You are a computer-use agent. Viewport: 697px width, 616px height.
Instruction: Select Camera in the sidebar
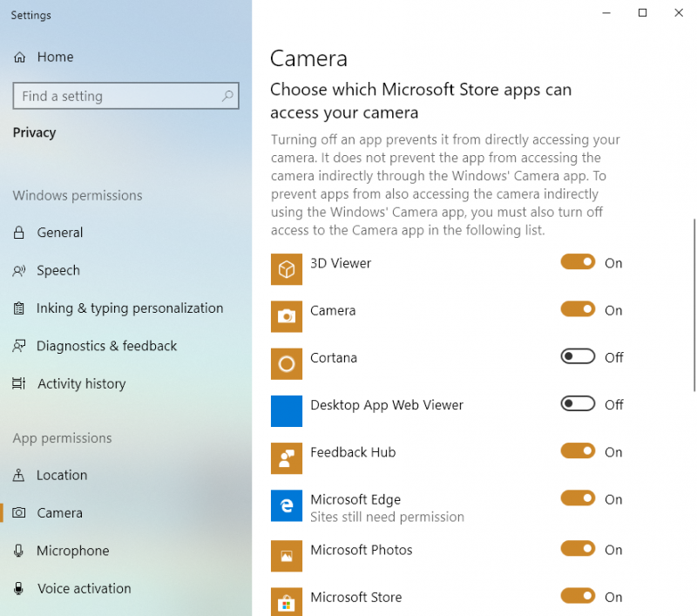tap(125, 513)
